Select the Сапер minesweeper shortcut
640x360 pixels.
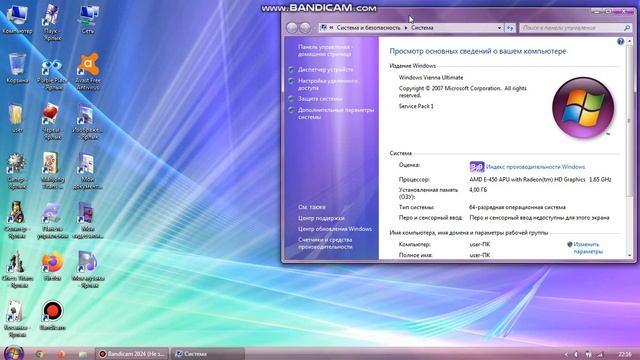[x=17, y=171]
